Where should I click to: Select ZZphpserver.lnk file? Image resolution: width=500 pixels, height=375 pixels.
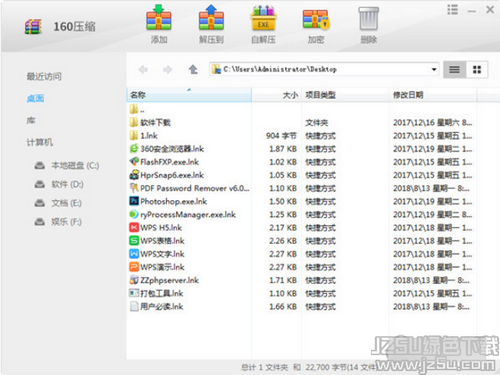pos(302,280)
